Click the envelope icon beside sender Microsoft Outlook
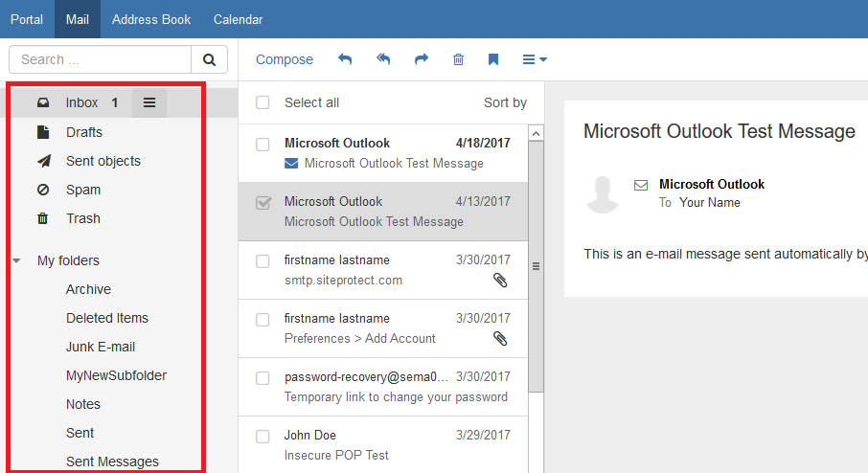The image size is (868, 473). tap(641, 186)
